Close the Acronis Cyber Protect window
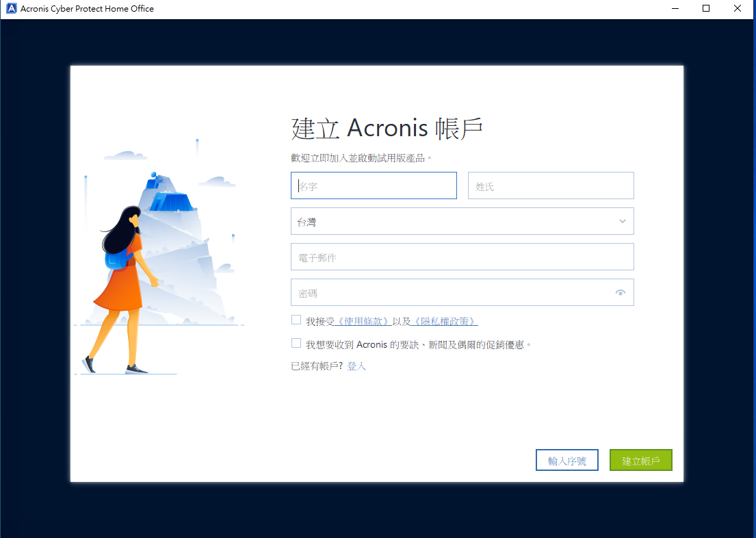 tap(738, 9)
